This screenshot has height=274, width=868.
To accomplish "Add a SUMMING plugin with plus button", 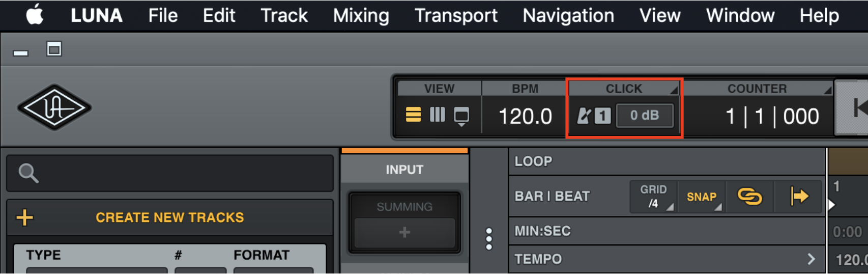I will point(404,233).
